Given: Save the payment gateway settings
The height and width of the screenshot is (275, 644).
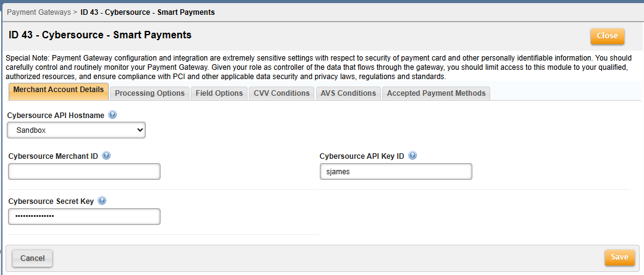Looking at the screenshot, I should click(619, 257).
